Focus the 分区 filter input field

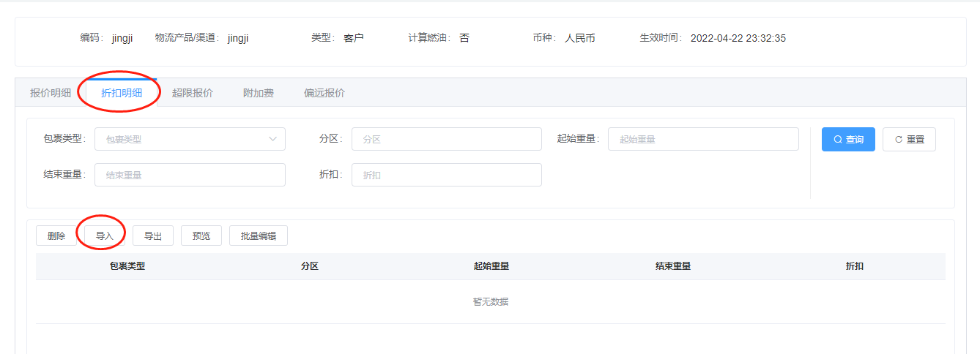(x=446, y=139)
